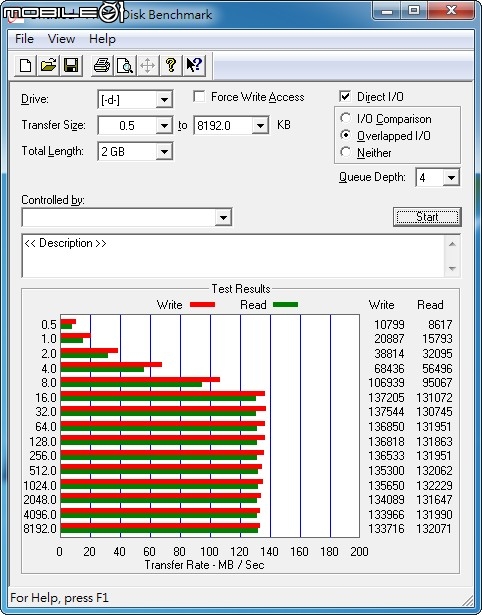Print the benchmark results via printer icon
Viewport: 482px width, 615px height.
102,65
